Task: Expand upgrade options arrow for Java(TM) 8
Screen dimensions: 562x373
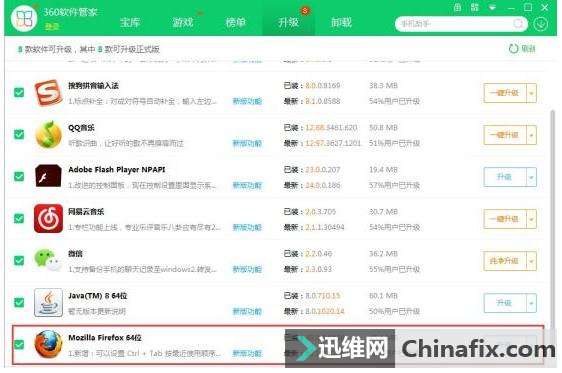Action: point(531,303)
